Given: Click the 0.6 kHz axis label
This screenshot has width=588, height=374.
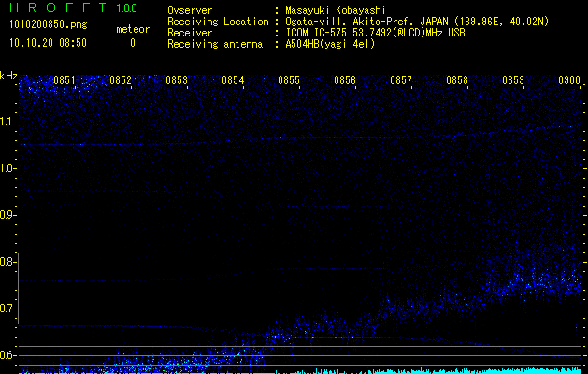Looking at the screenshot, I should point(7,355).
